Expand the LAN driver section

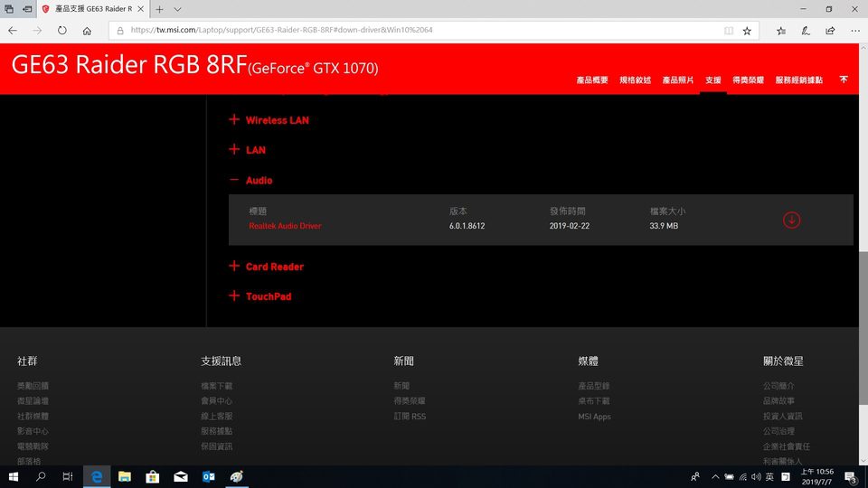click(248, 150)
